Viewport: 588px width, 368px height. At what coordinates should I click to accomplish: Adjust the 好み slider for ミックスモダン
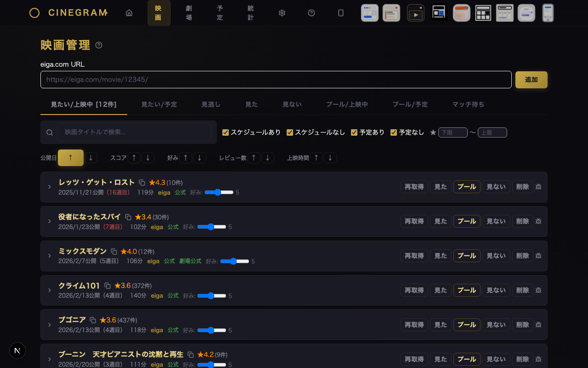(x=234, y=261)
